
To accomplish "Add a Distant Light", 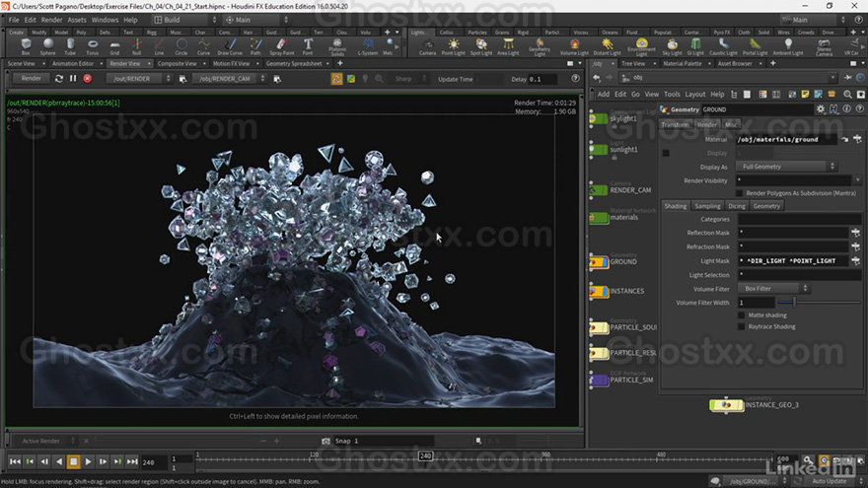I will point(608,46).
